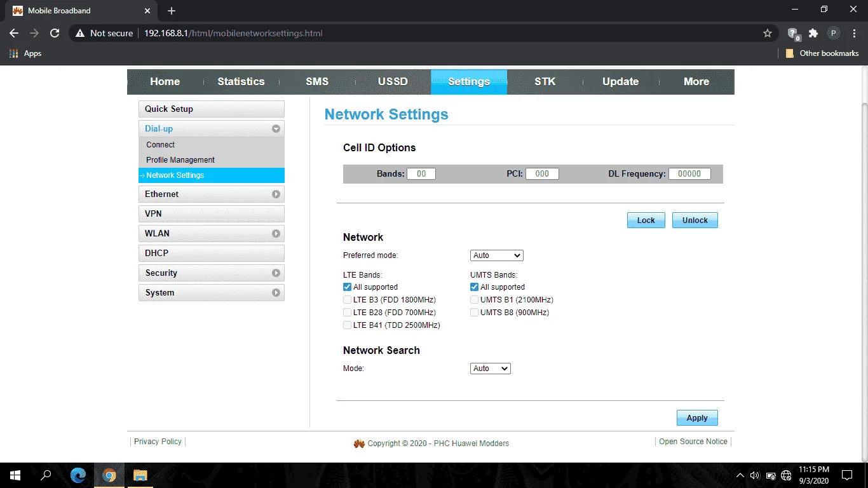Screen dimensions: 868x488
Task: Select Network Settings in the sidebar
Action: click(x=212, y=175)
